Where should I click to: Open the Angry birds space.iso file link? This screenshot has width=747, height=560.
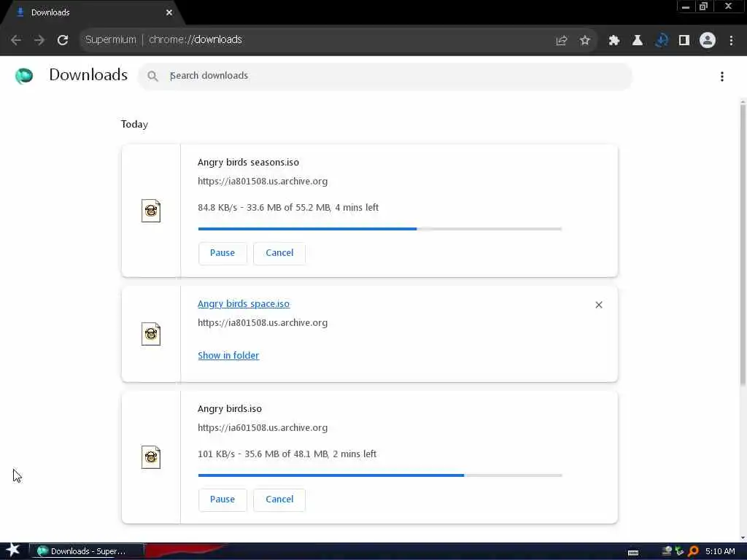[x=244, y=304]
